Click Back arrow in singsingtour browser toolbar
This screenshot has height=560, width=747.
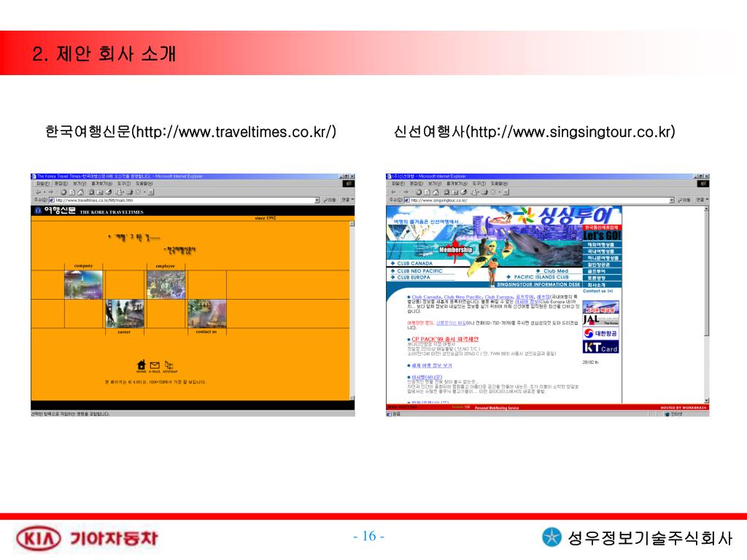click(393, 192)
